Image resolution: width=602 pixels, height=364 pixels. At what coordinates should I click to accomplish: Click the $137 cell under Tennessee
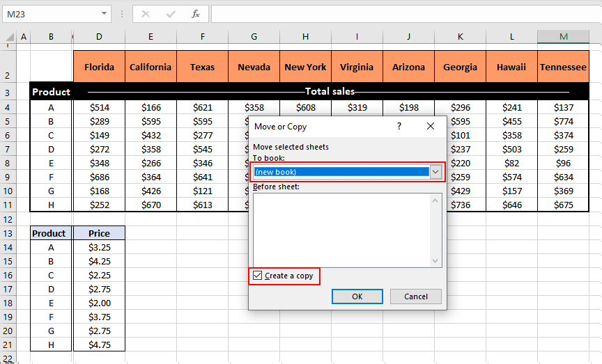pyautogui.click(x=563, y=108)
